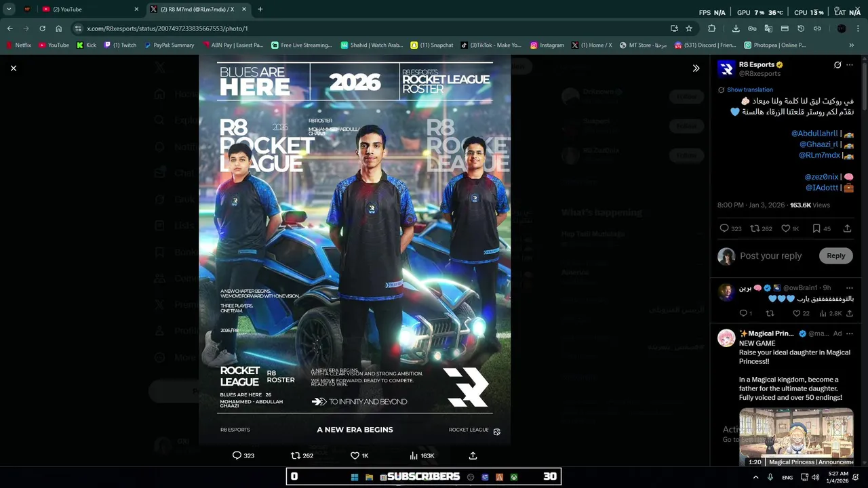Click the Windows Start button
The height and width of the screenshot is (488, 868).
point(354,476)
